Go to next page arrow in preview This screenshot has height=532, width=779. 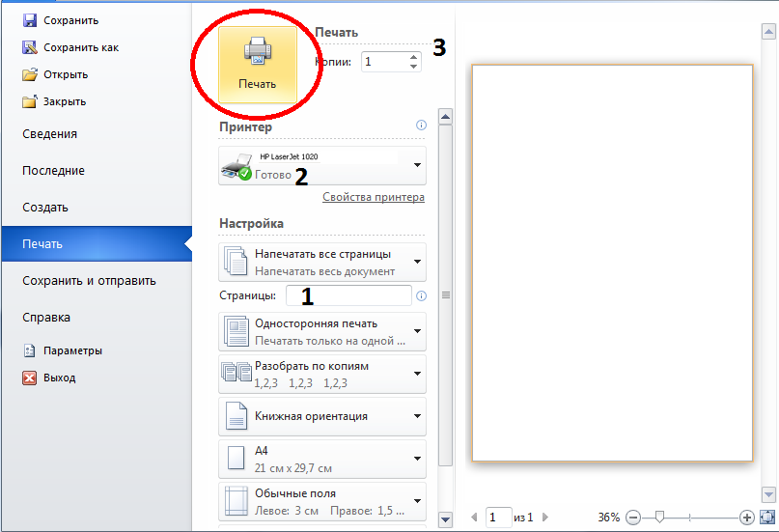point(545,518)
